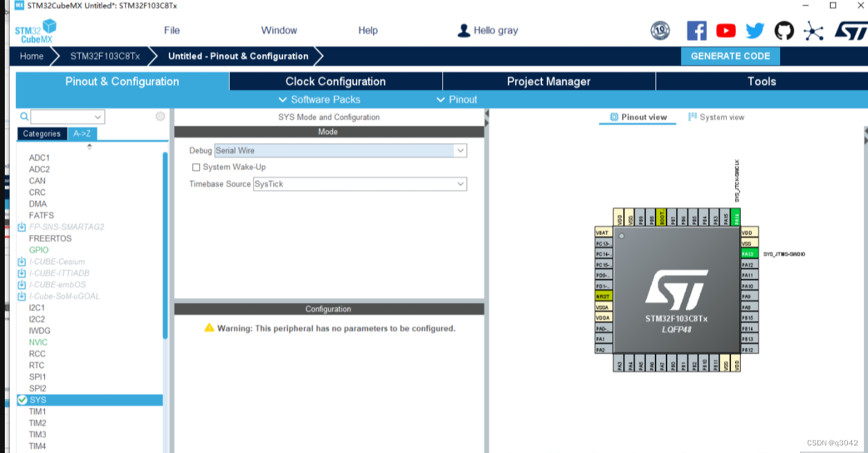Click download icon beside I-CUBE-embOS

[21, 284]
